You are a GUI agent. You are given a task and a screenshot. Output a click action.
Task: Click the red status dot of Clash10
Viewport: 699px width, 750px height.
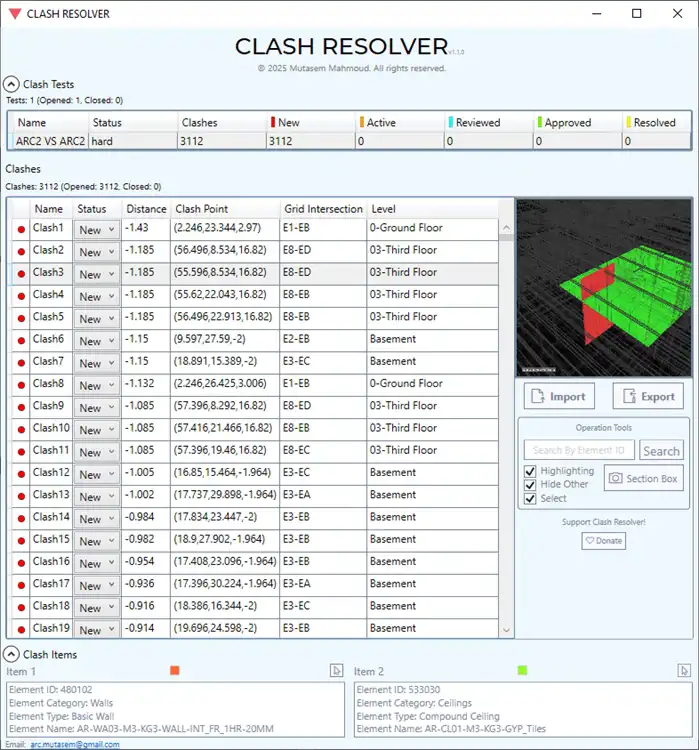click(x=21, y=430)
